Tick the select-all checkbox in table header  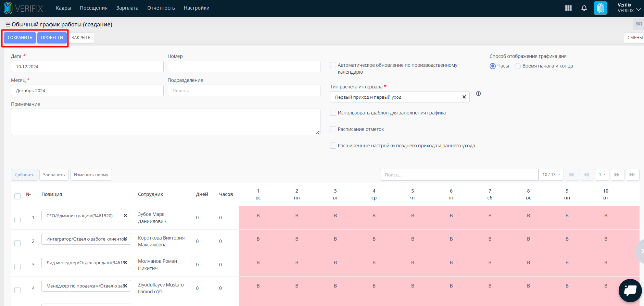(17, 196)
